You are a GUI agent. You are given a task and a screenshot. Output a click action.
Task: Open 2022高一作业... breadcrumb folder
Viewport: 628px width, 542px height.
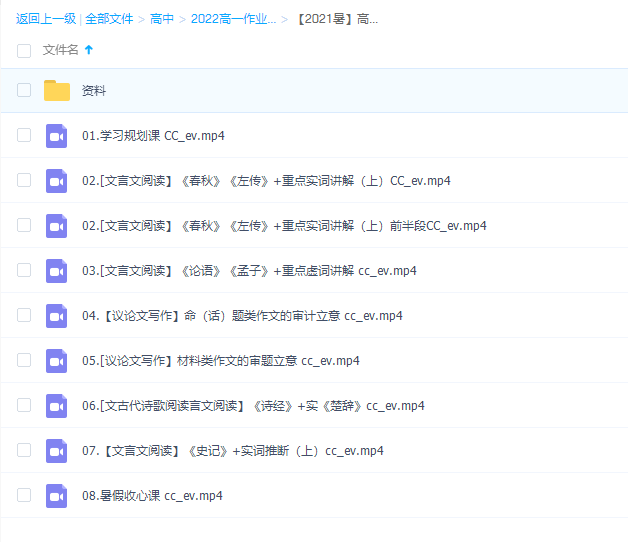233,19
